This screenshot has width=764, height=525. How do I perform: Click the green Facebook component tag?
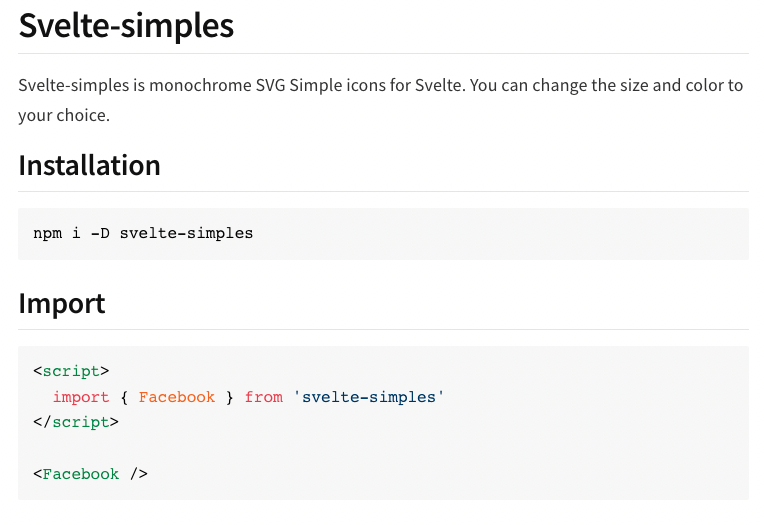(x=81, y=474)
